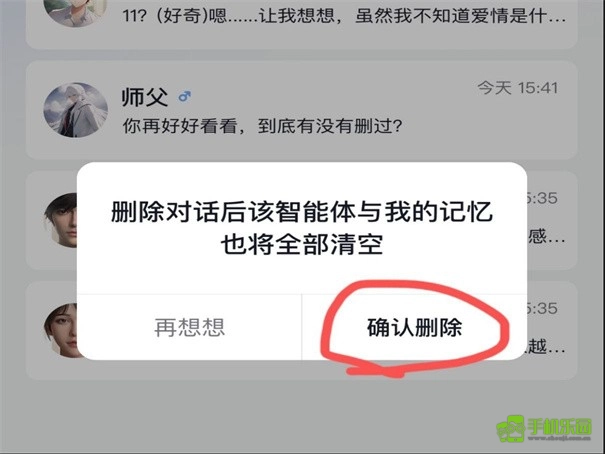Tap the bottom chat's short-haired avatar
This screenshot has height=454, width=605.
61,330
